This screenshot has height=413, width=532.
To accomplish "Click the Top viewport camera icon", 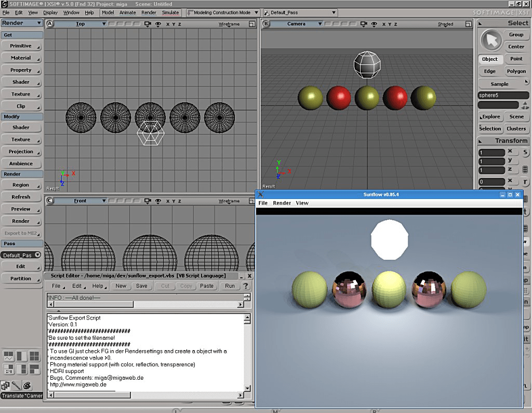I will coord(148,24).
